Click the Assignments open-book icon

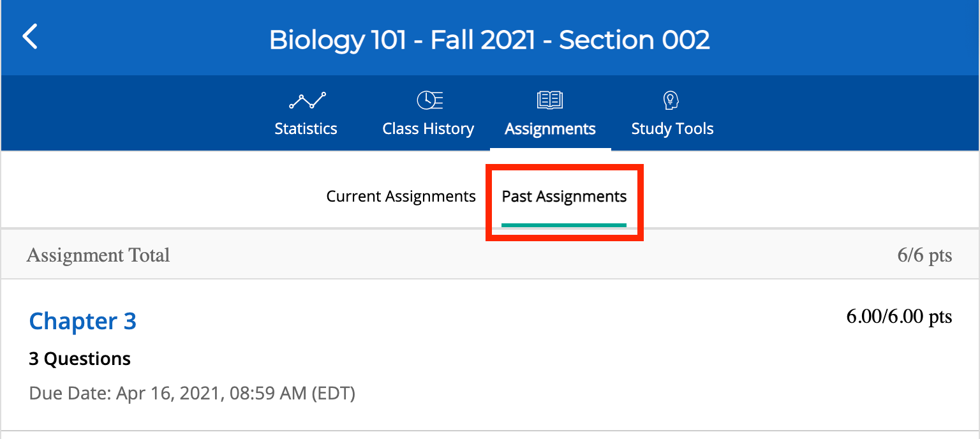pos(549,100)
